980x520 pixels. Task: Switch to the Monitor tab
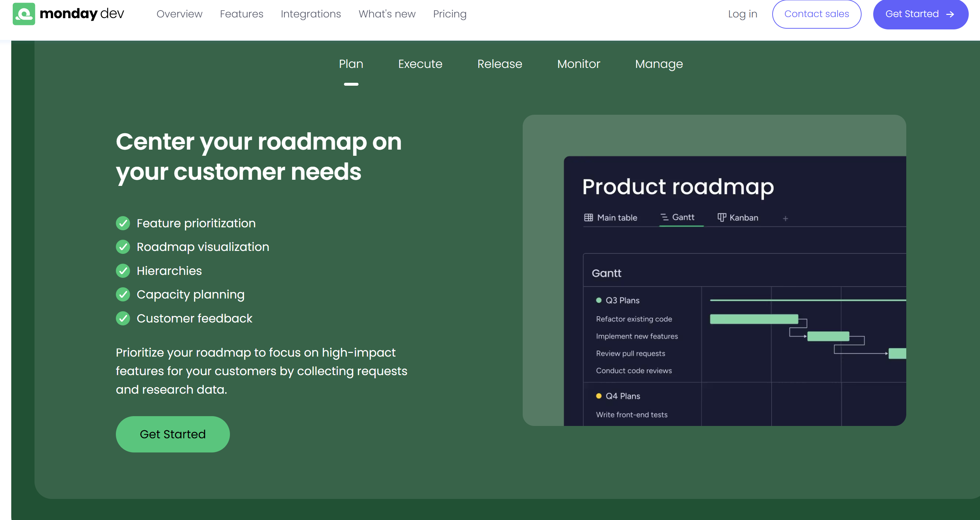click(578, 64)
